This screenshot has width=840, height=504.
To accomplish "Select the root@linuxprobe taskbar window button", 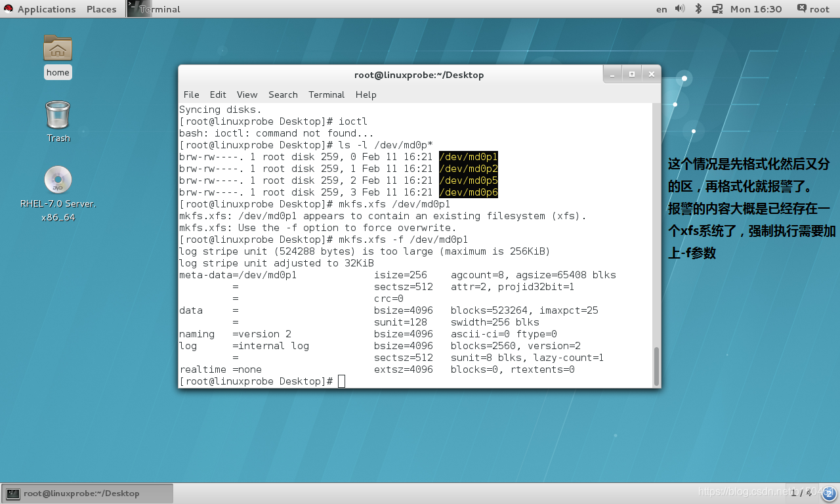I will point(87,493).
